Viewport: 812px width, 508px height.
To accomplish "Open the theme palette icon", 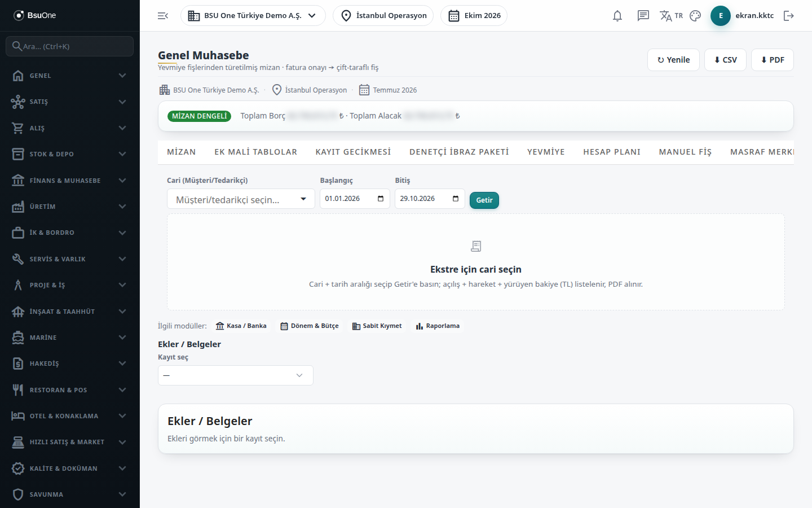I will tap(695, 16).
